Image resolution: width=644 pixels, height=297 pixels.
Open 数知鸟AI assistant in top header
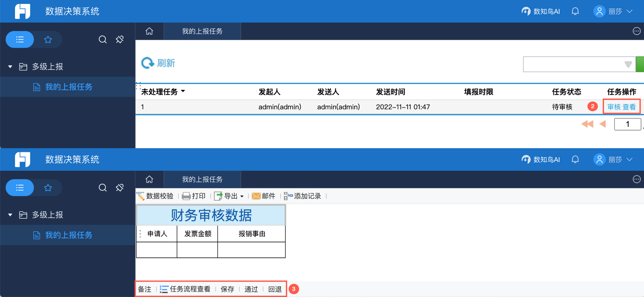coord(541,11)
